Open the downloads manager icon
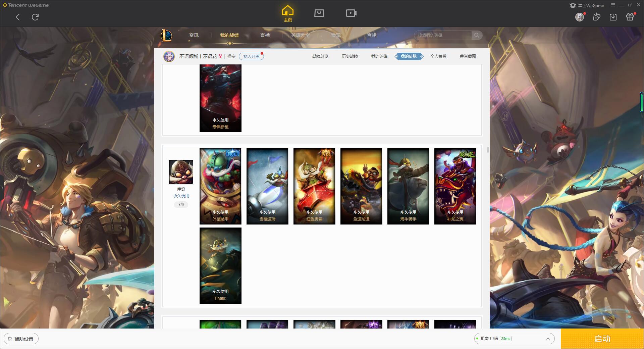The height and width of the screenshot is (349, 644). coord(613,17)
